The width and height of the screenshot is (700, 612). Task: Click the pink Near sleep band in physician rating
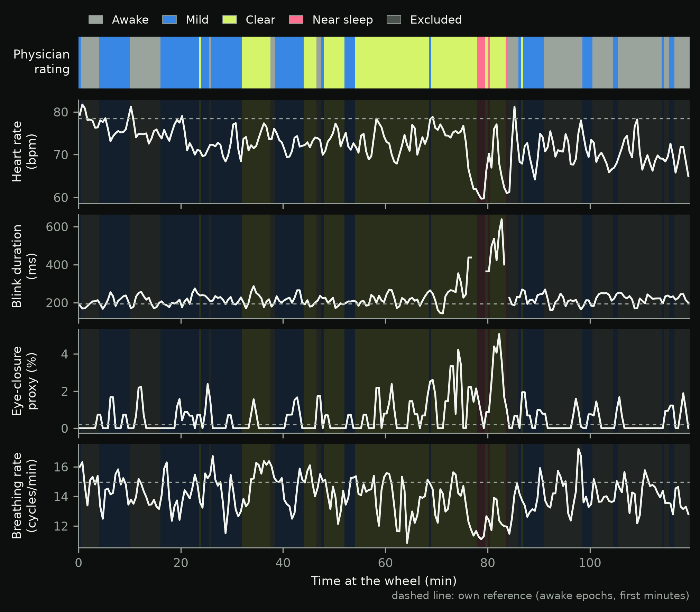(x=481, y=63)
